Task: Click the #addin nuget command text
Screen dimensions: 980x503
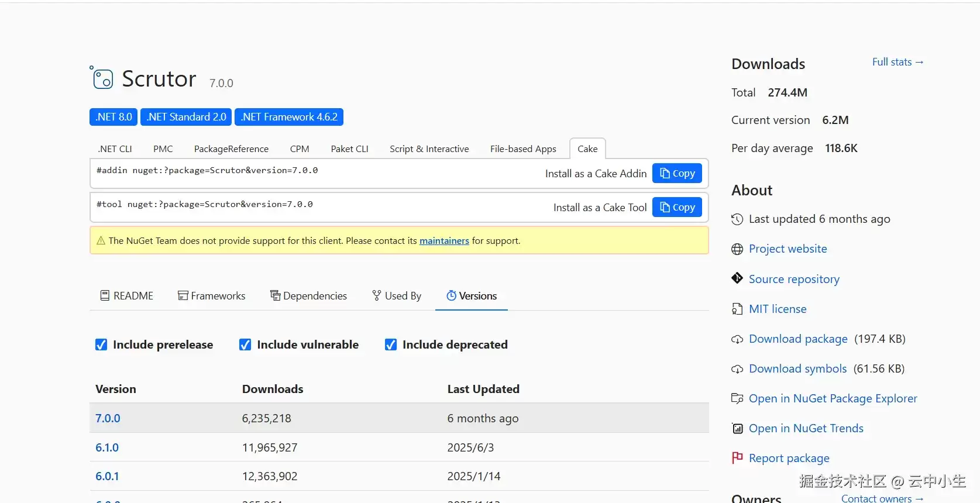Action: [x=207, y=170]
